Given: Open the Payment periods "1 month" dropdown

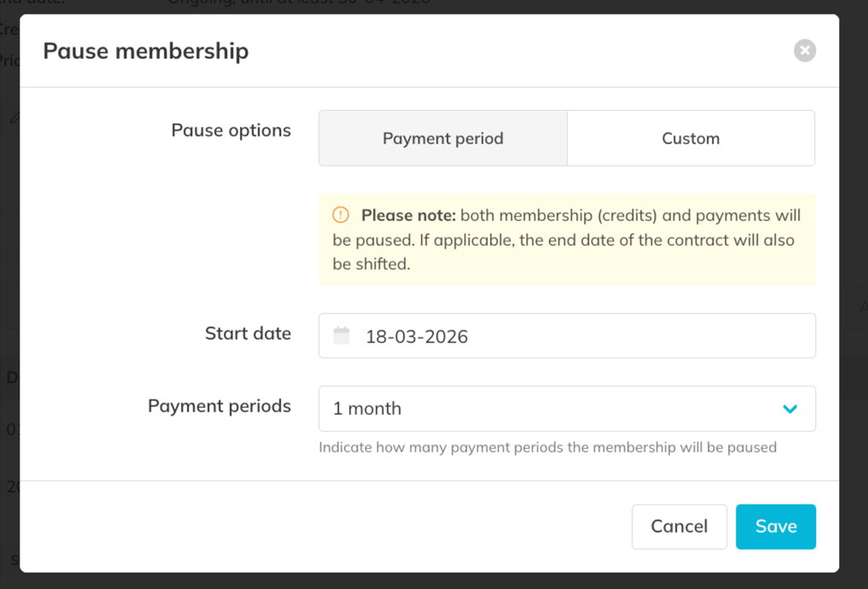Looking at the screenshot, I should [x=567, y=409].
